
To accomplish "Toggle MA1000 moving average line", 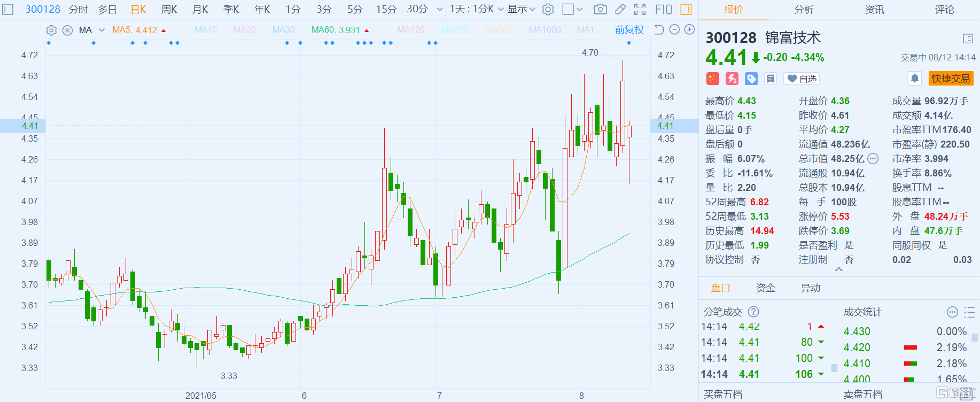I will pos(546,30).
